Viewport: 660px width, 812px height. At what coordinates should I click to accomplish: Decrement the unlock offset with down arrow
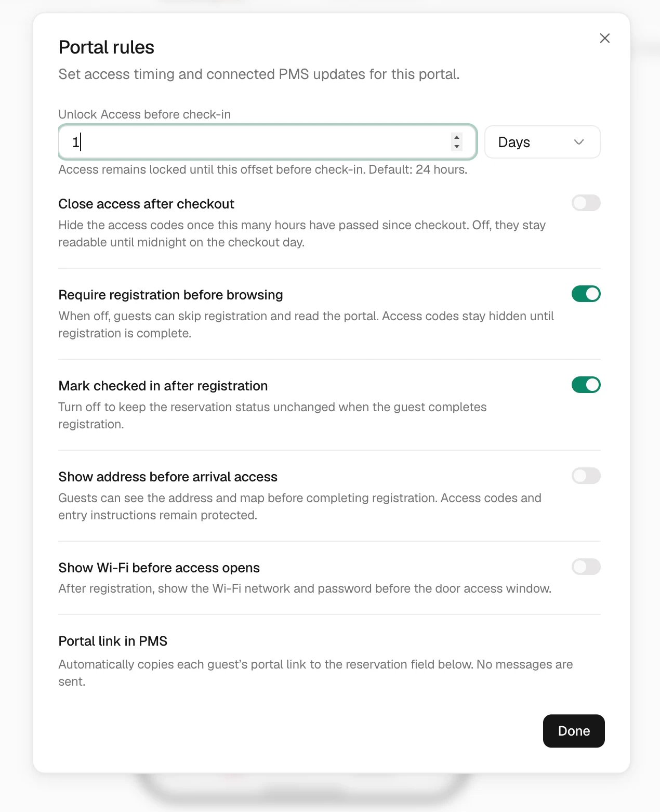pos(457,147)
